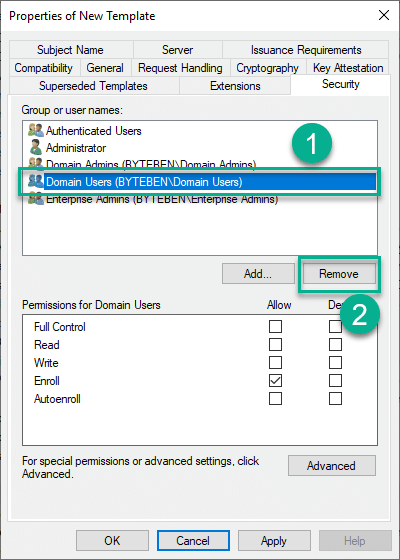Click the Remove button
400x560 pixels.
pyautogui.click(x=339, y=274)
